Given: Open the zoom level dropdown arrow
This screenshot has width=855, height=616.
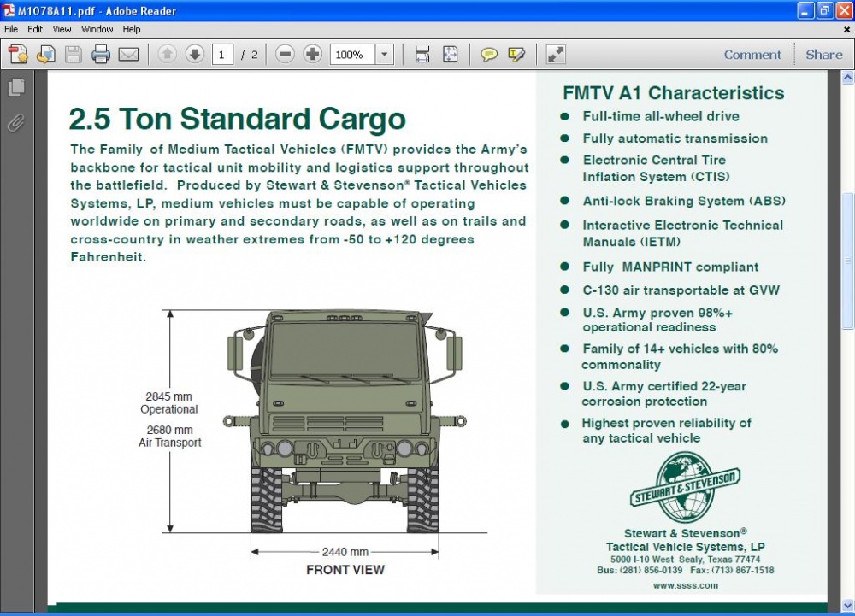Looking at the screenshot, I should tap(385, 55).
